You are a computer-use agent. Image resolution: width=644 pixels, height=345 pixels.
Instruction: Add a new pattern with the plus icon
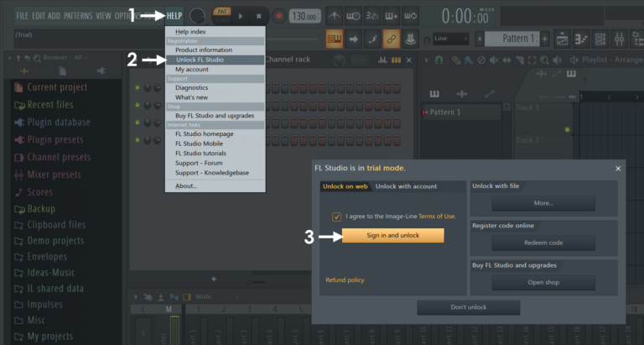[x=544, y=39]
